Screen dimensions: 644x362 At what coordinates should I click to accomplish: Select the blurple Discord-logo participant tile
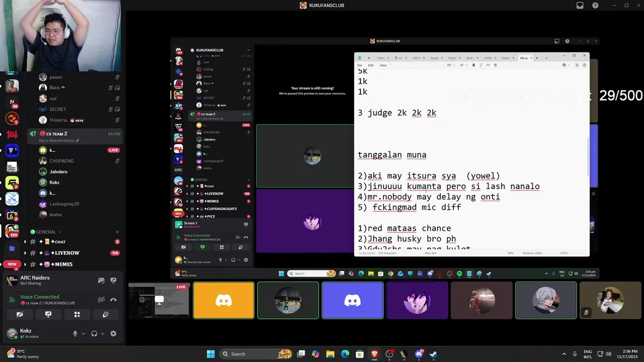click(352, 301)
